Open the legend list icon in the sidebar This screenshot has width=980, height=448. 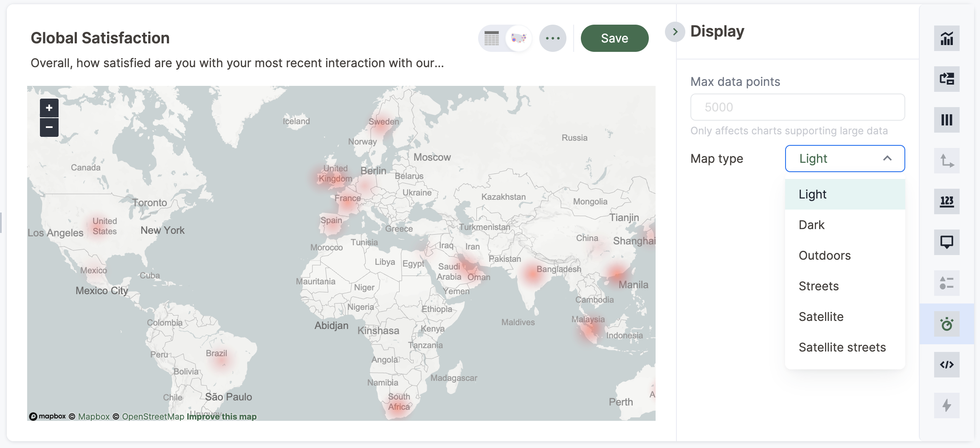pos(946,283)
